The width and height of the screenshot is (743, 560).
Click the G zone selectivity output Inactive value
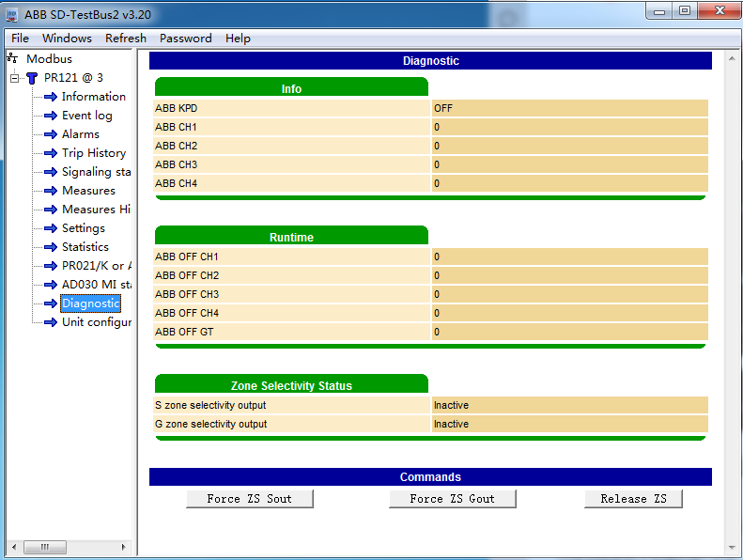(451, 424)
